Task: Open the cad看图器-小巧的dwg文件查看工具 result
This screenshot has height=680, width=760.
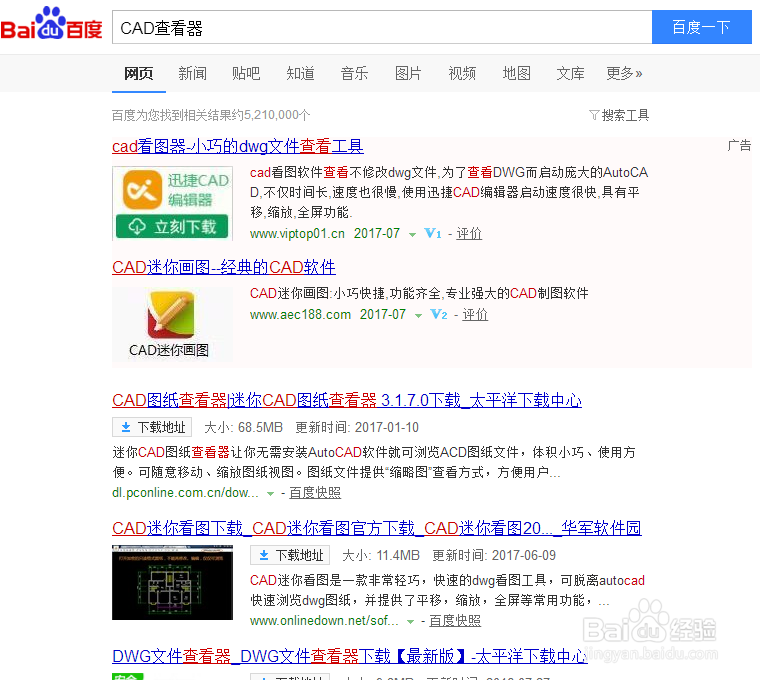Action: click(238, 146)
